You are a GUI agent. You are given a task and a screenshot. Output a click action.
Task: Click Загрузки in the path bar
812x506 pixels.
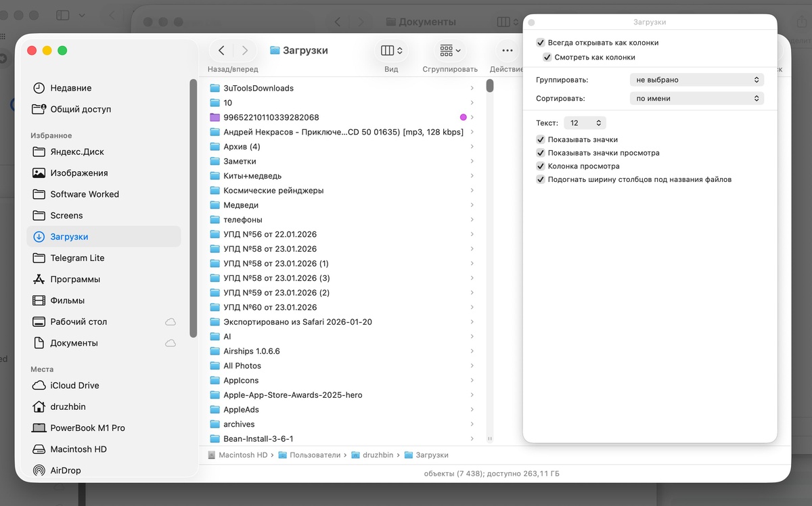click(x=426, y=455)
